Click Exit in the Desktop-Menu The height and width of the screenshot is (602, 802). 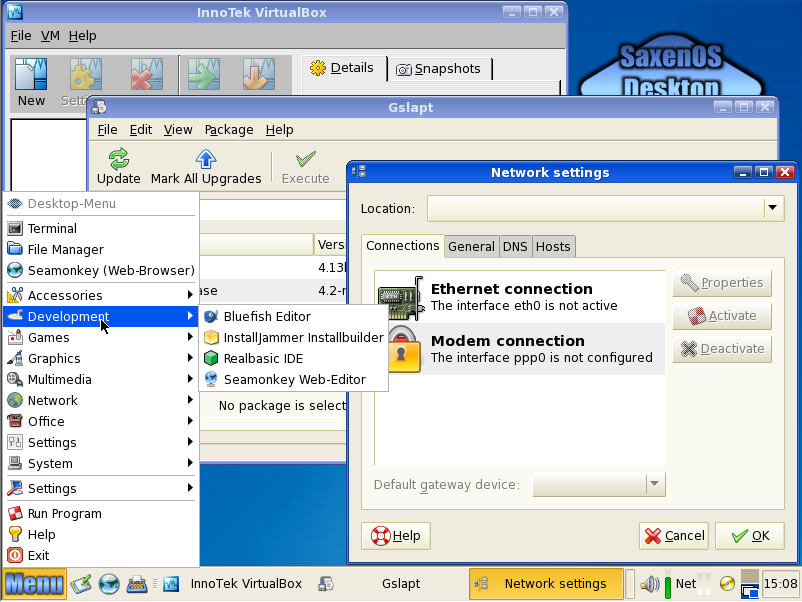point(101,555)
